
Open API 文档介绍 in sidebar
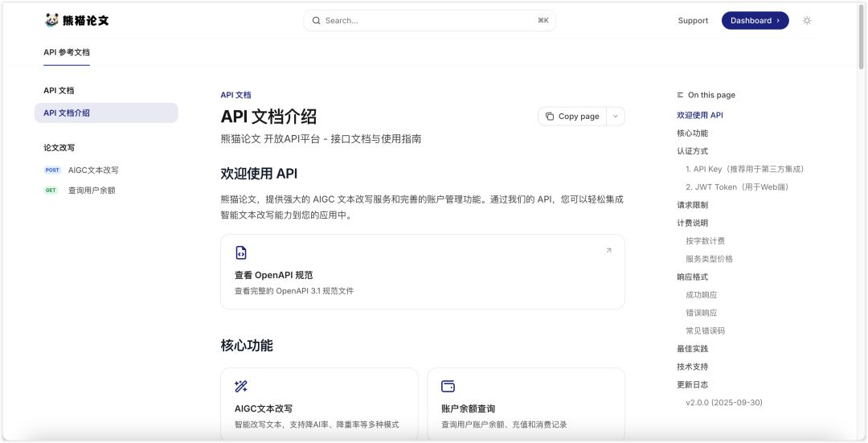click(x=106, y=113)
